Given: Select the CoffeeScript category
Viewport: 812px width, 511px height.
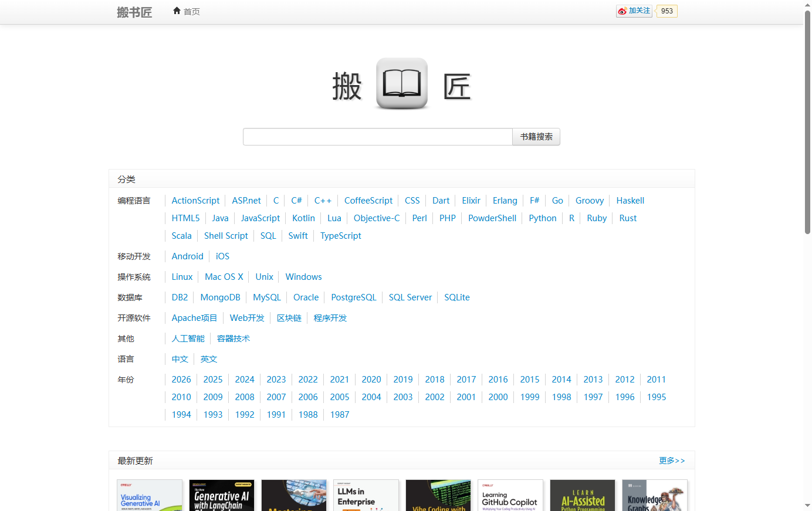Looking at the screenshot, I should click(x=368, y=201).
